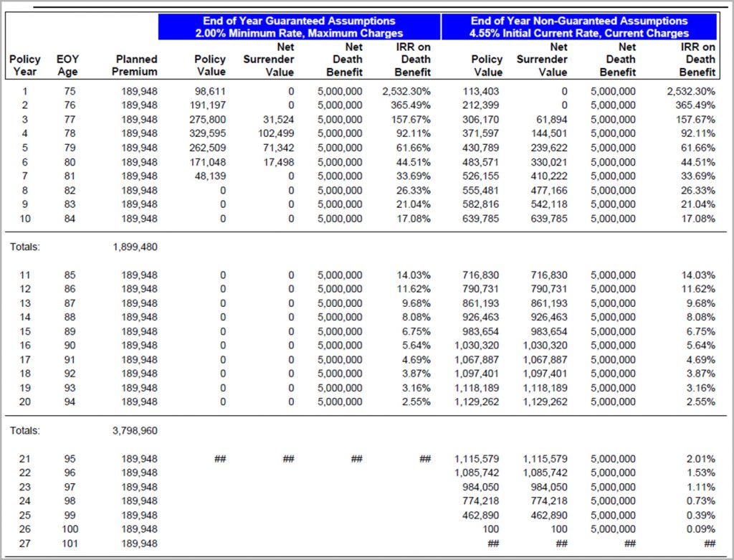This screenshot has width=734, height=560.
Task: Select non-guaranteed policy value 306,170
Action: 481,120
